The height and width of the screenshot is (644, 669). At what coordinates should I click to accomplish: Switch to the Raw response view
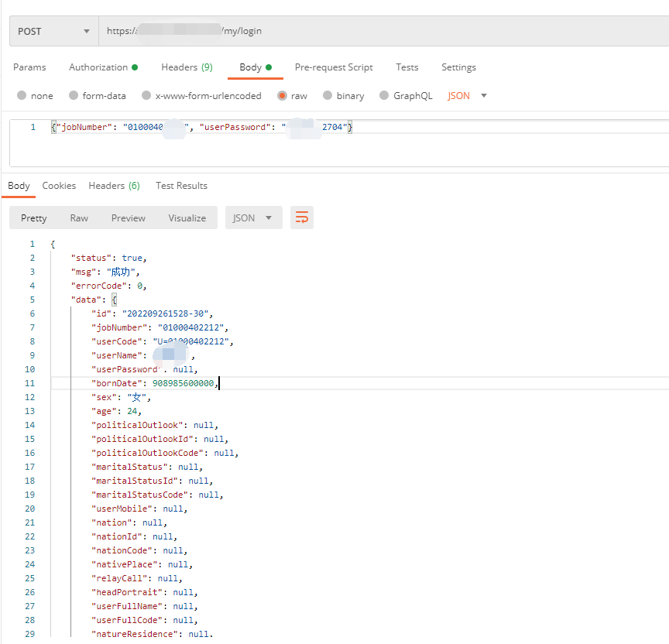[x=79, y=218]
